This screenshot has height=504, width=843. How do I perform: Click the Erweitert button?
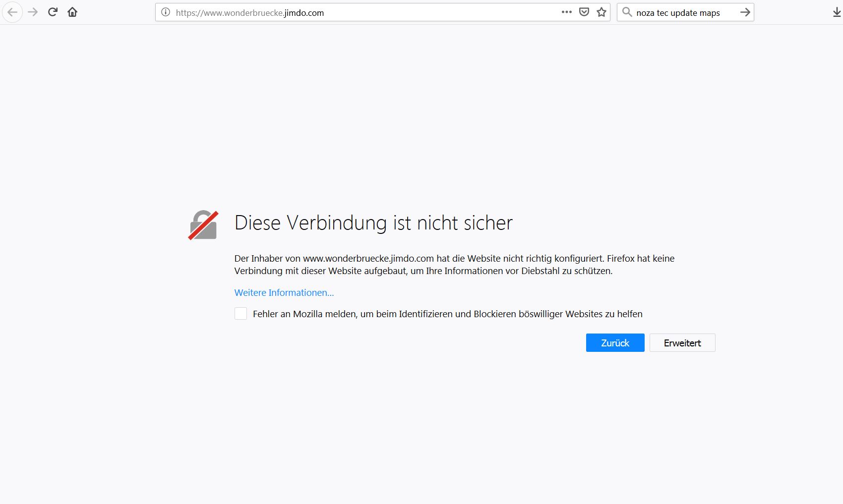[x=682, y=343]
